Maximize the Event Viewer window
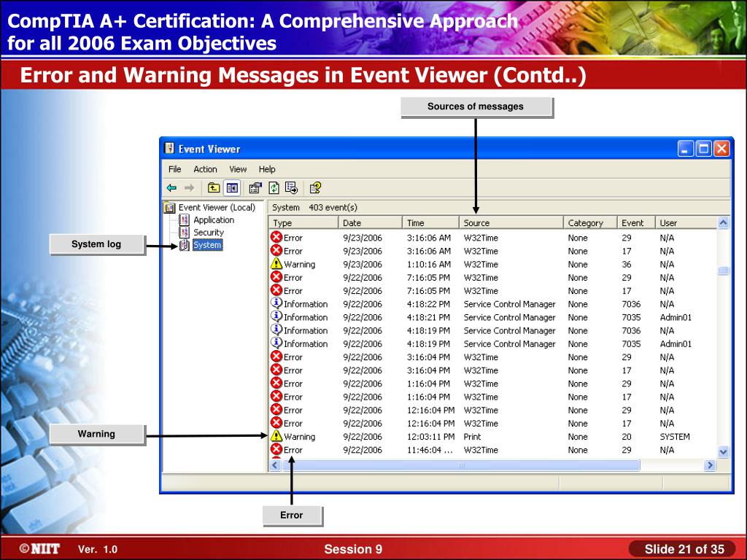 703,149
